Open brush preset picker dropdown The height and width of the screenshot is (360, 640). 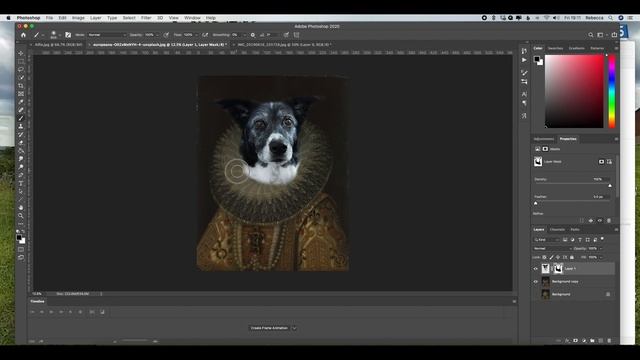(x=60, y=35)
